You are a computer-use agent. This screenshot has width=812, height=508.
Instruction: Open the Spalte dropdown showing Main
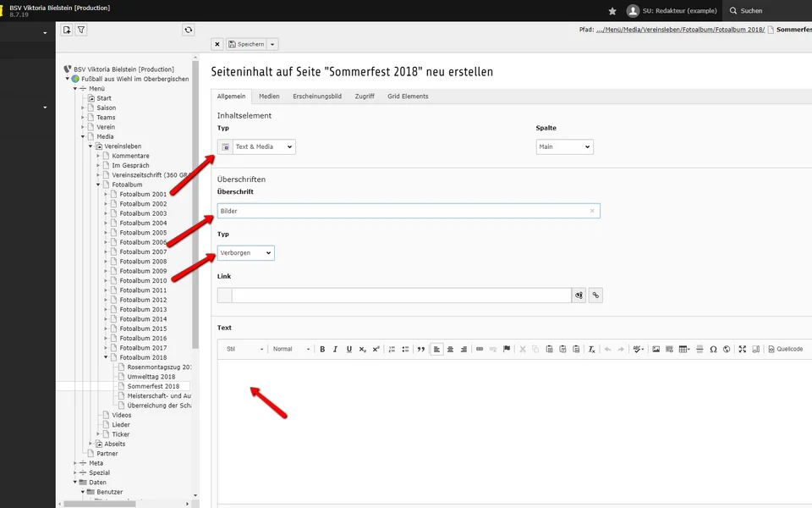point(564,146)
